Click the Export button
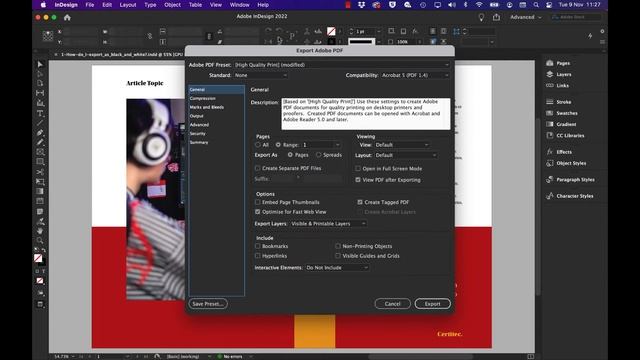 [433, 304]
